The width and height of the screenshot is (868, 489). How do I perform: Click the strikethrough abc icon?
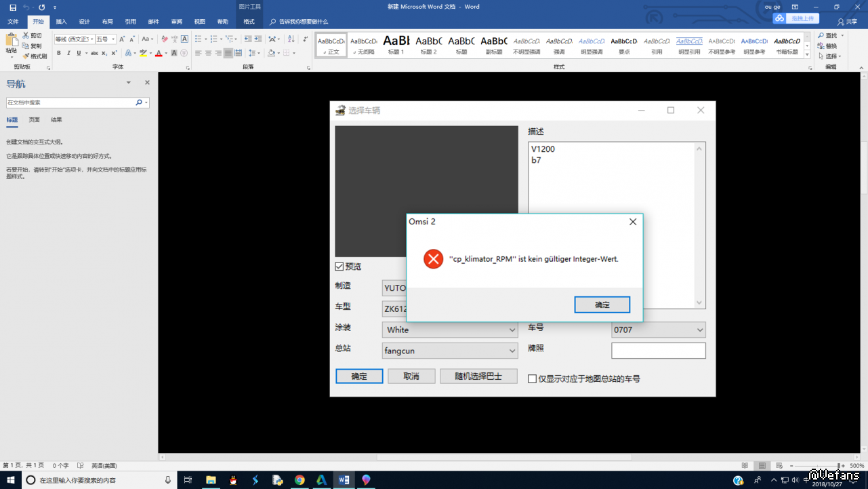(94, 53)
